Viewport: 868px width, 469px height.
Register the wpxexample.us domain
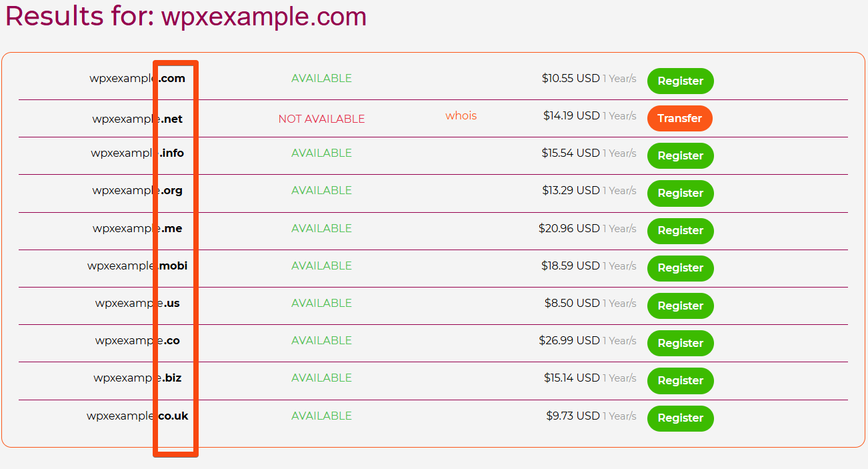[x=680, y=306]
